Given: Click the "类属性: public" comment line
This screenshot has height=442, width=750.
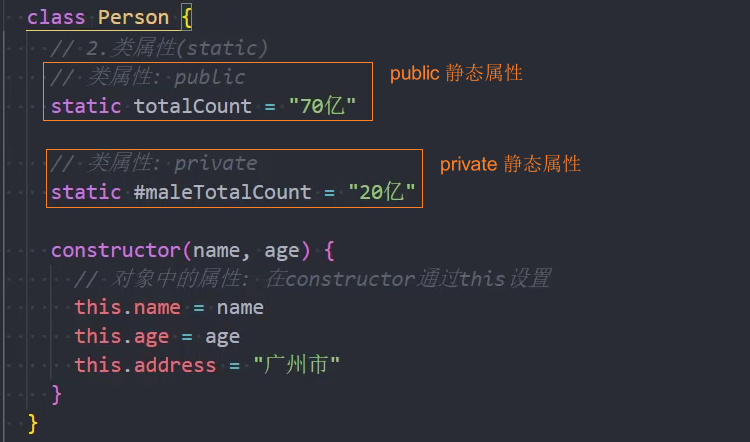Looking at the screenshot, I should (148, 77).
